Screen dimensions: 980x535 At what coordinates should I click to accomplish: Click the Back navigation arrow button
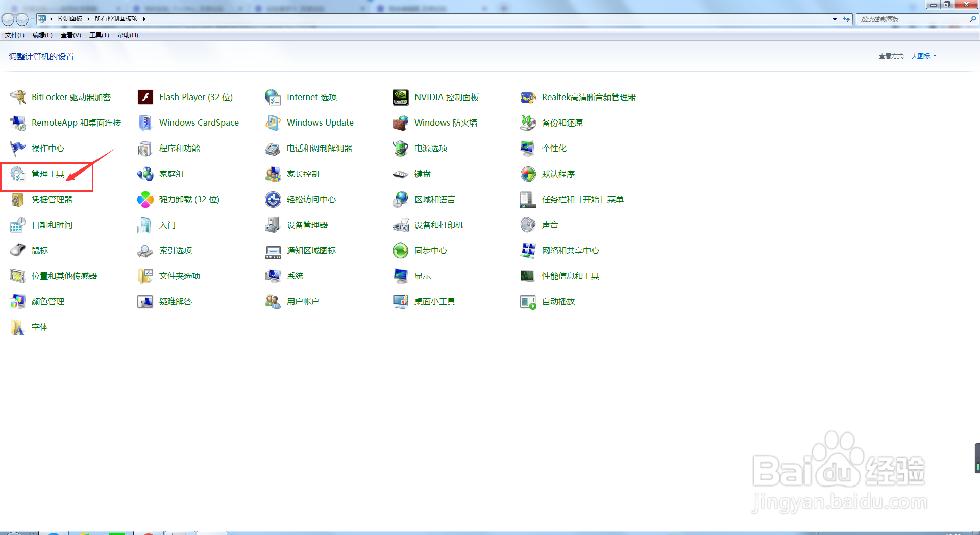click(x=8, y=19)
